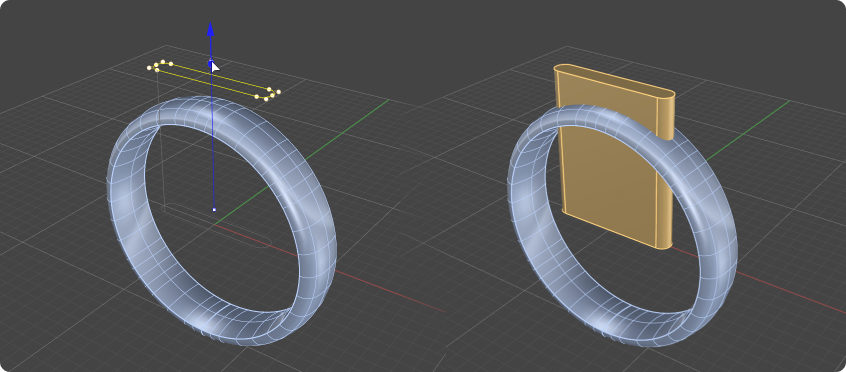Viewport: 846px width, 372px height.
Task: Select the ghost curve outline below the left ring
Action: point(216,225)
